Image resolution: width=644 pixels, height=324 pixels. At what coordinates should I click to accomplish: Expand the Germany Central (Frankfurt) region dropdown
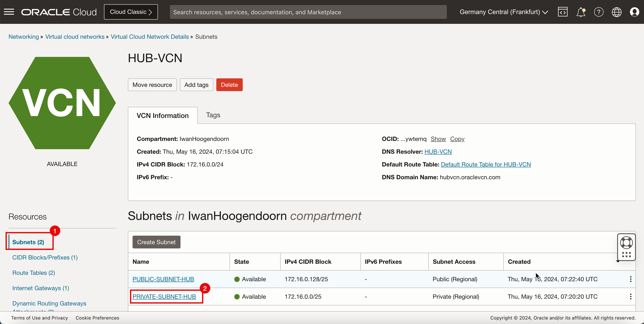point(504,12)
